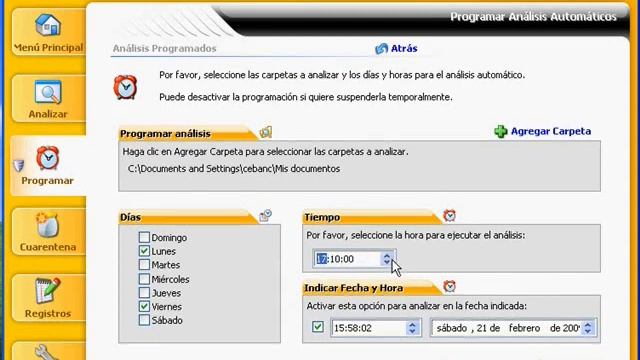Go back with the Atrás link
640x360 pixels.
404,49
